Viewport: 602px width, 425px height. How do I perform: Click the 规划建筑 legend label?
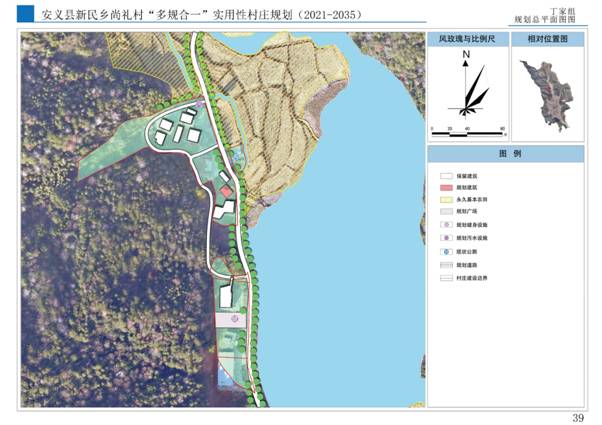(x=466, y=188)
